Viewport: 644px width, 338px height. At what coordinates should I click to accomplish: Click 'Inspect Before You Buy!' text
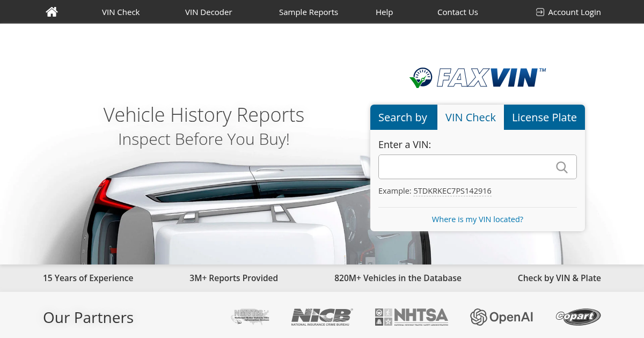point(204,139)
